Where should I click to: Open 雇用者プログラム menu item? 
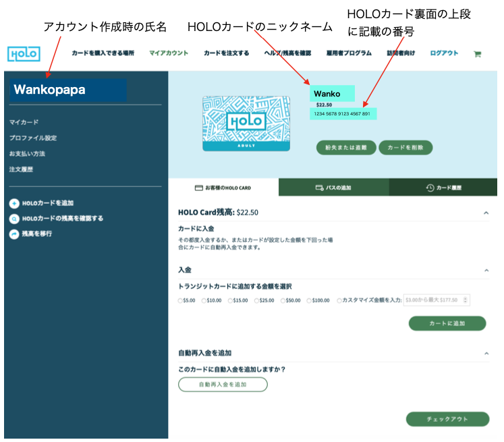(x=349, y=53)
